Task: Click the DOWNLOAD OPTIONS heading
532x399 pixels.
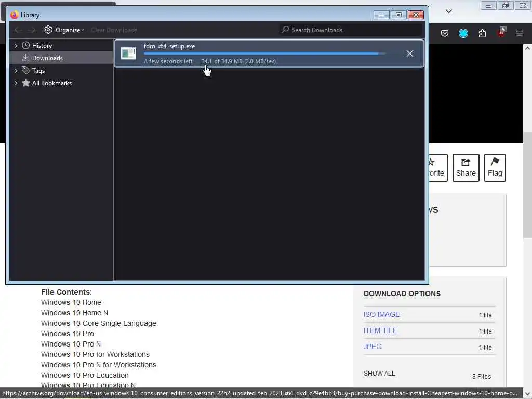Action: point(402,294)
